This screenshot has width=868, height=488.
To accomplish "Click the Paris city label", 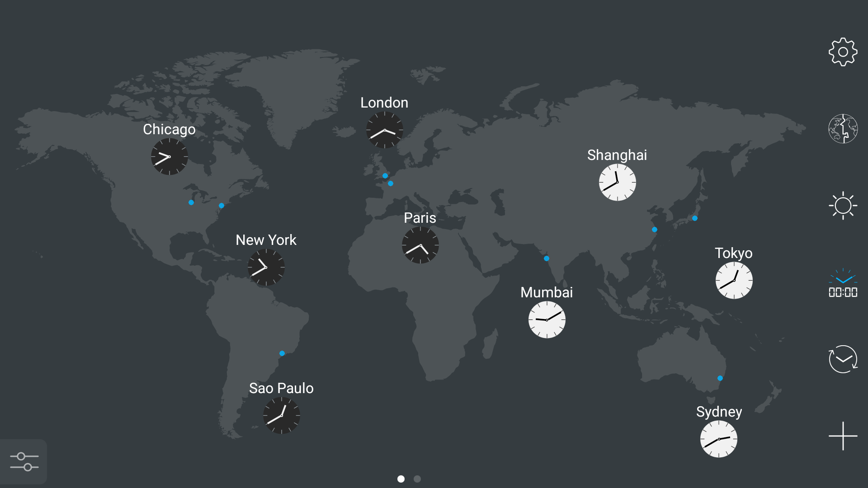I will point(420,218).
